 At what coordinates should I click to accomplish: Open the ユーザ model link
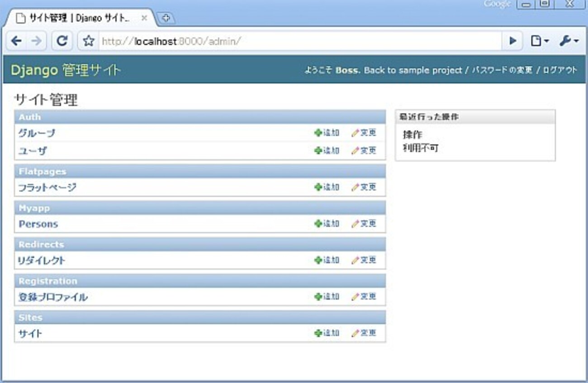33,151
